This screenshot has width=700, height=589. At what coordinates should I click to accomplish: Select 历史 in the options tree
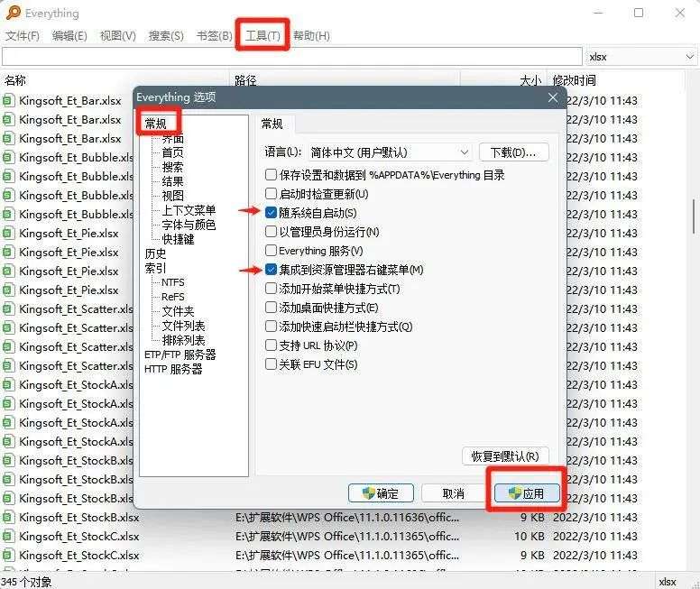point(155,253)
